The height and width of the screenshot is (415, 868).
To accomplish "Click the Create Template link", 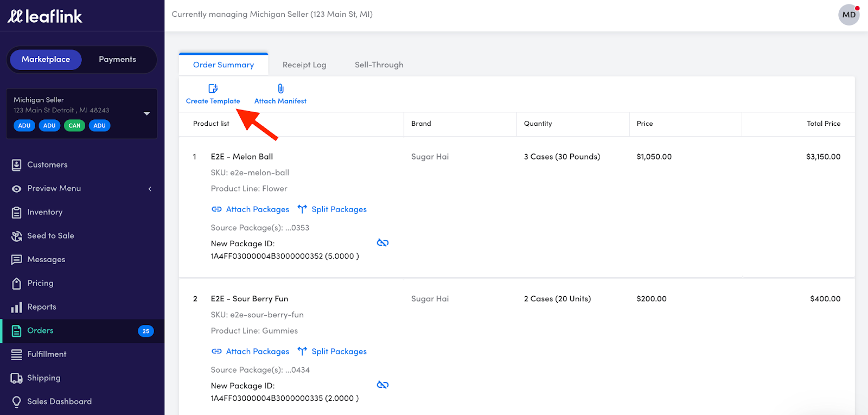I will [x=213, y=101].
